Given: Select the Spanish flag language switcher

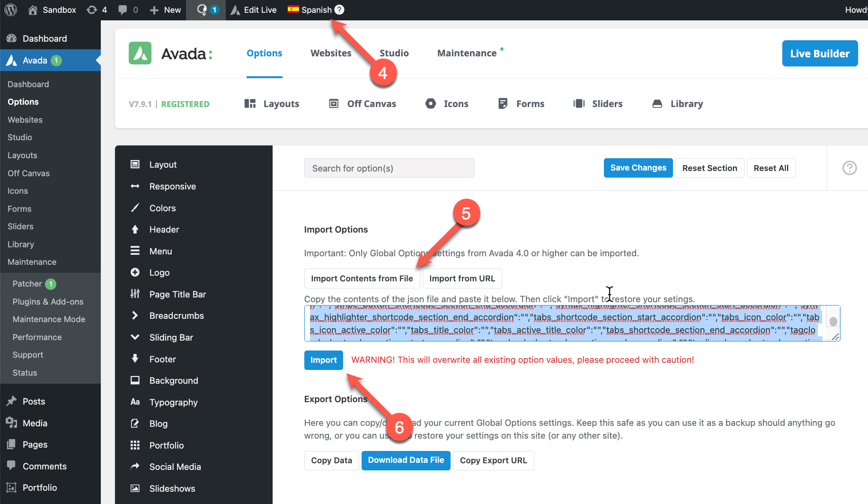Looking at the screenshot, I should click(293, 9).
